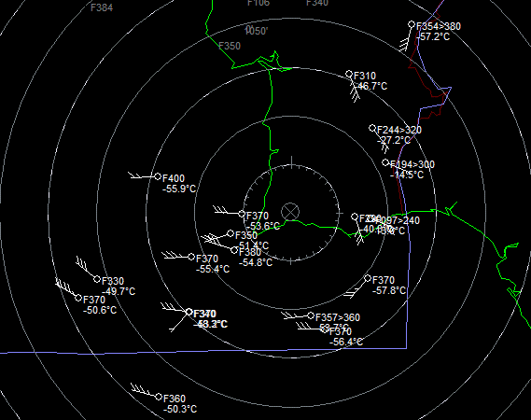Screen dimensions: 531x420
Task: Select the wind barb attached to F360
Action: 144,389
